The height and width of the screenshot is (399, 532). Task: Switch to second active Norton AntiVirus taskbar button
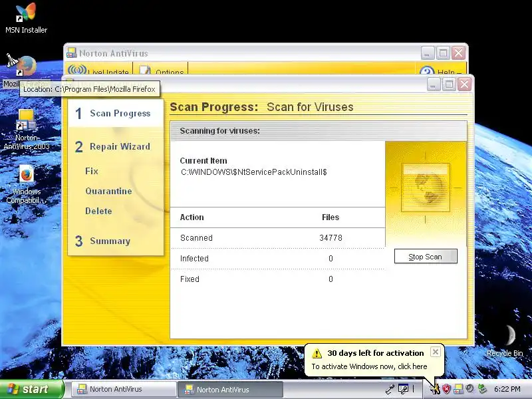click(231, 389)
